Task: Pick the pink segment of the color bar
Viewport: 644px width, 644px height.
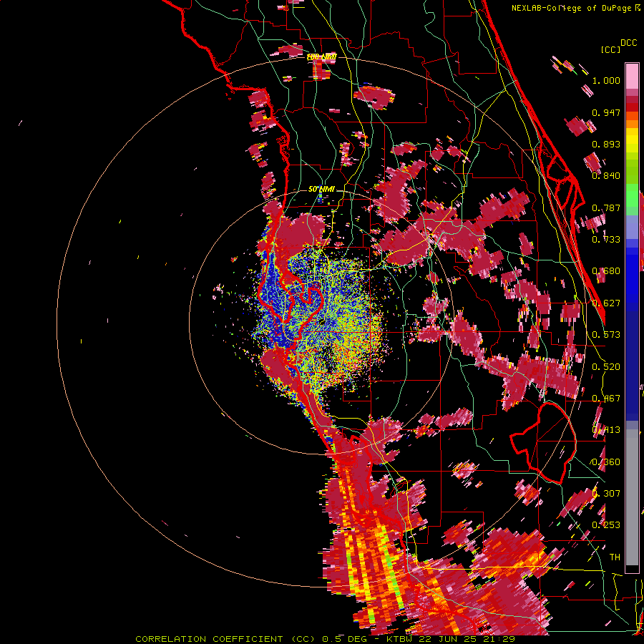Action: (632, 77)
